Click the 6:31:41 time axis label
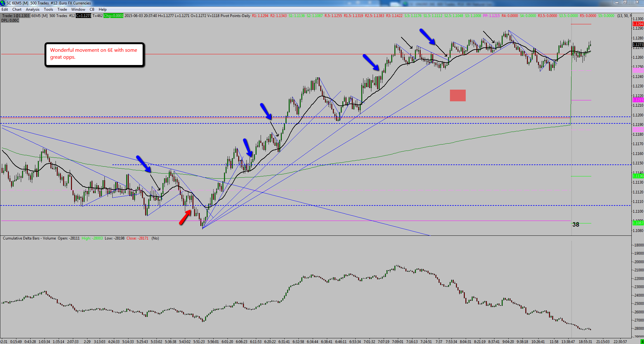Viewport: 644px width, 344px height. [x=284, y=341]
